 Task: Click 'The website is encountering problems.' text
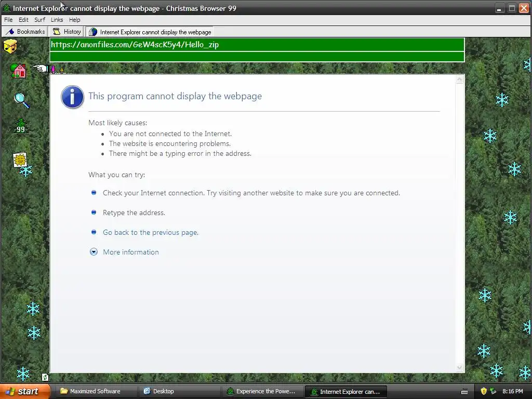170,143
